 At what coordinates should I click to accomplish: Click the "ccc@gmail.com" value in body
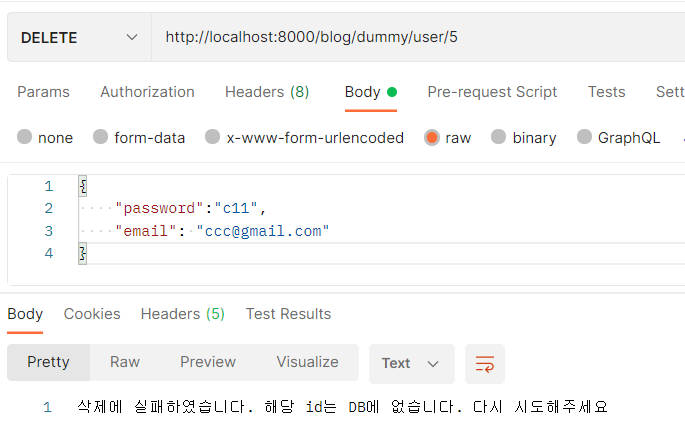point(263,231)
